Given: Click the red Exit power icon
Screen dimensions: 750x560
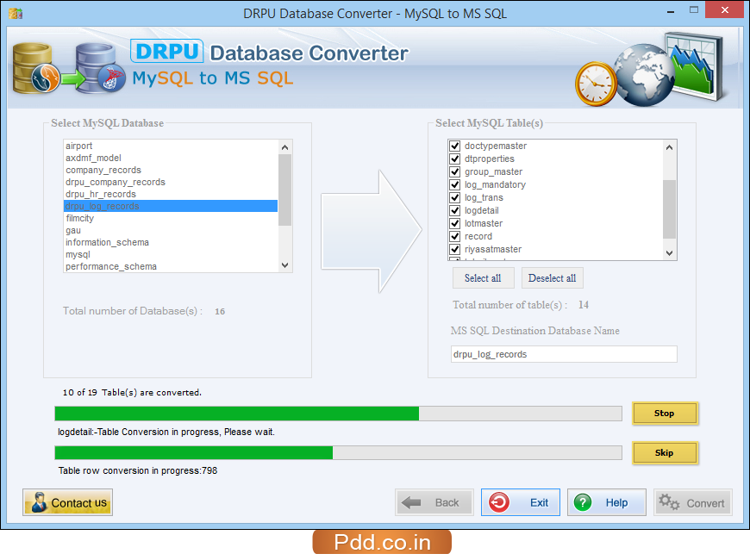Looking at the screenshot, I should point(499,502).
